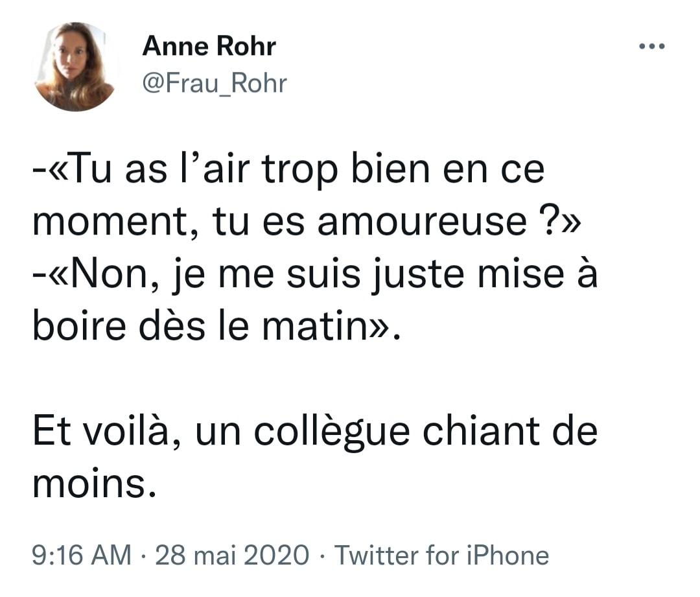This screenshot has height=597, width=700.
Task: Click the final word "moins."
Action: click(x=95, y=484)
